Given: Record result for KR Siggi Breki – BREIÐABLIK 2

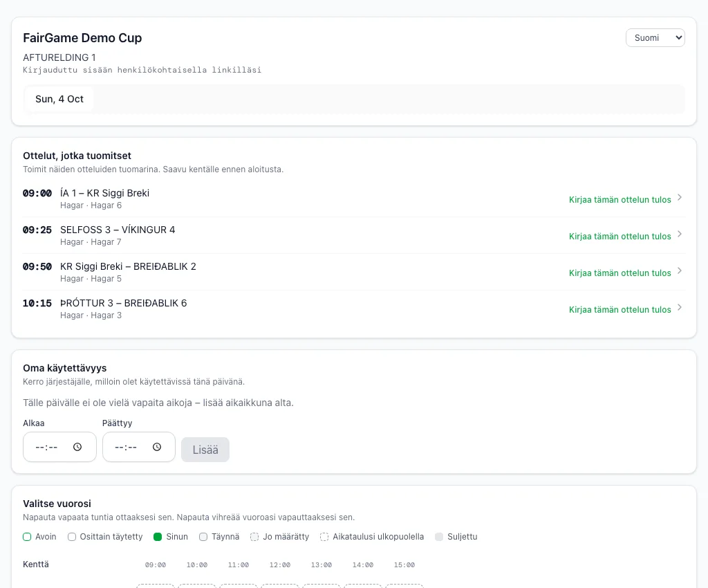Looking at the screenshot, I should 620,273.
